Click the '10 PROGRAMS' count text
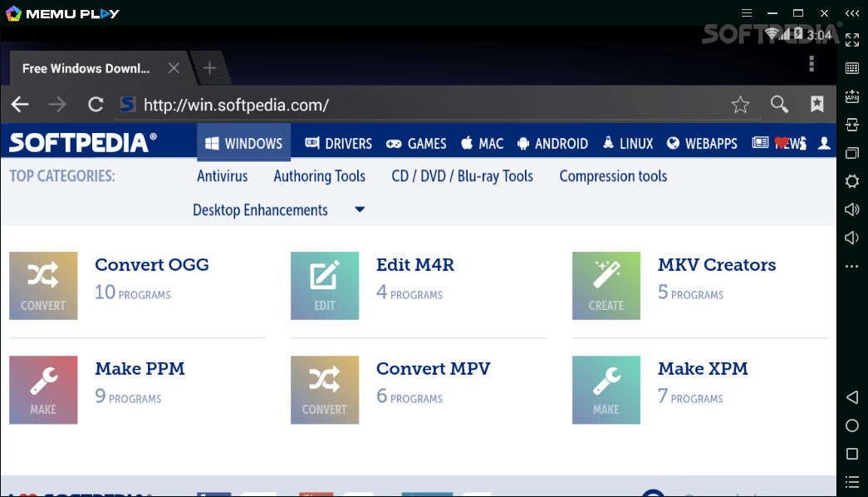 (133, 292)
